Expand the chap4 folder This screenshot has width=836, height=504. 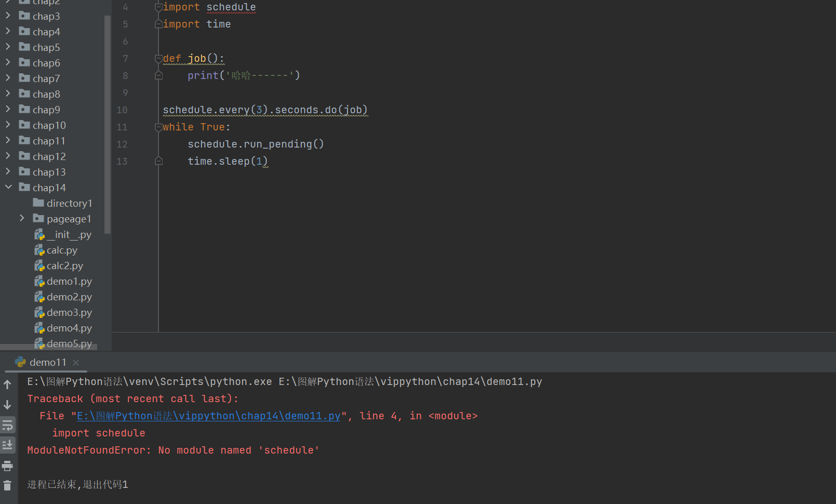(x=8, y=31)
